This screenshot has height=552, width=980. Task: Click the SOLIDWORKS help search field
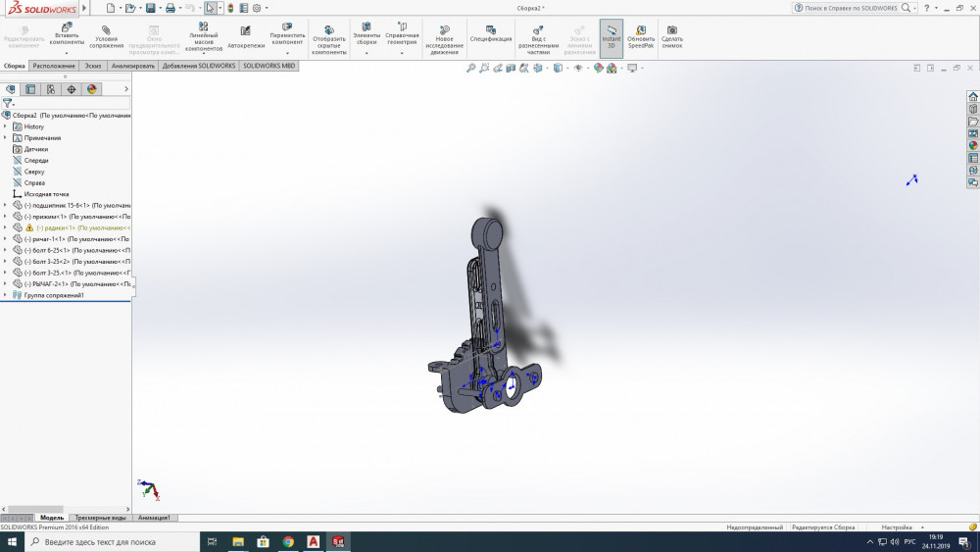click(851, 8)
